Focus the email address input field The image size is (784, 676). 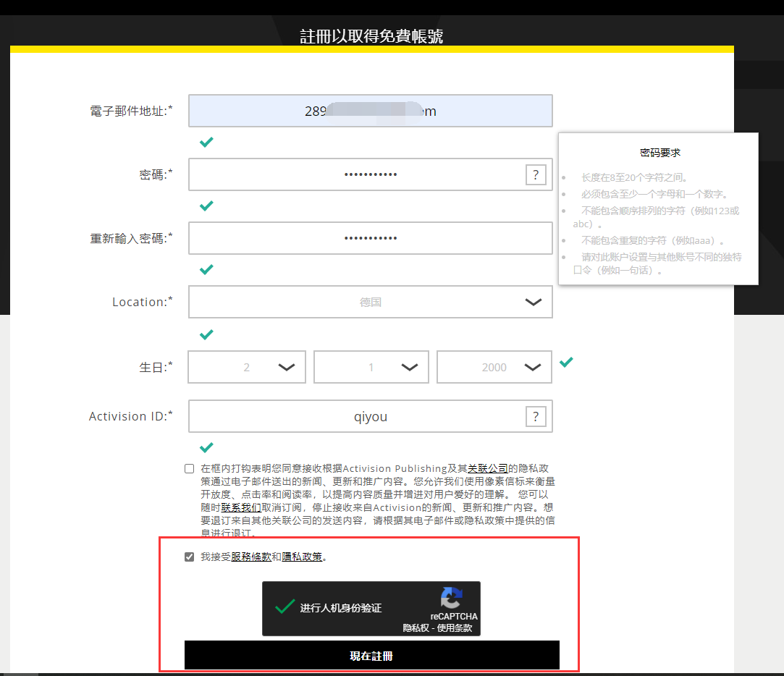[371, 111]
